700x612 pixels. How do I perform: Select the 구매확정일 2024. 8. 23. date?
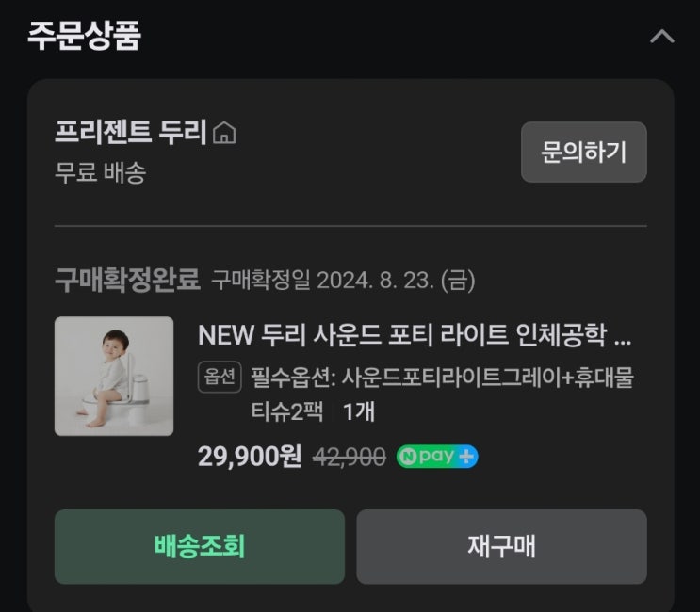click(343, 280)
